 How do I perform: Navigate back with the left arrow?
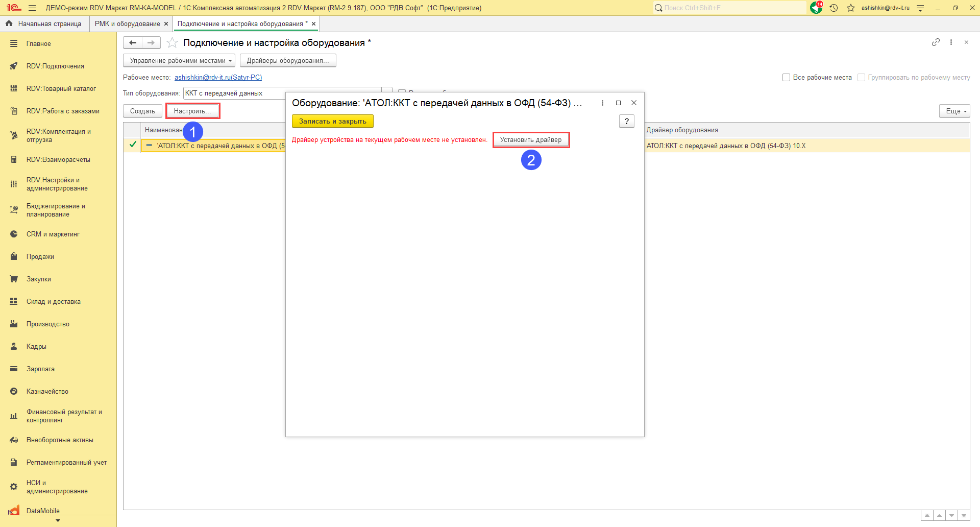tap(133, 43)
